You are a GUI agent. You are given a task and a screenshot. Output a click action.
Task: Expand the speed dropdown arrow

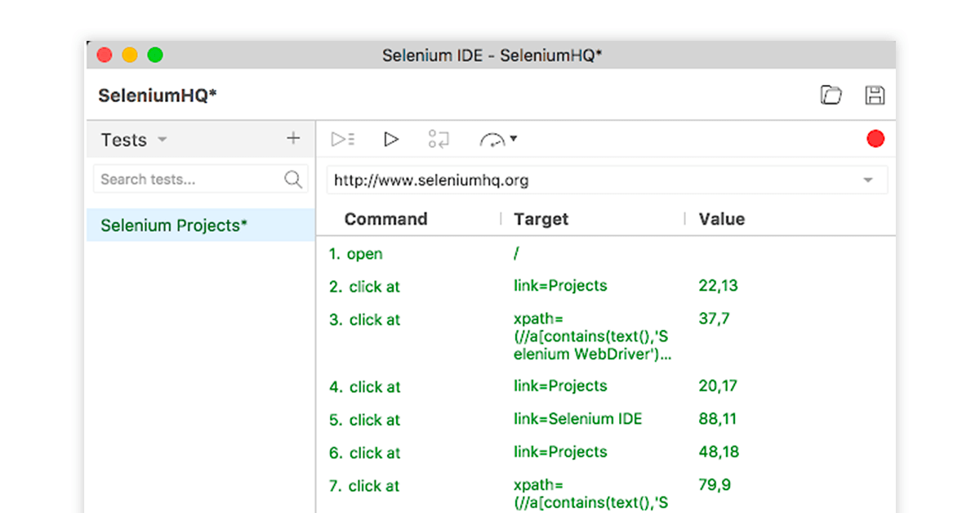[514, 139]
